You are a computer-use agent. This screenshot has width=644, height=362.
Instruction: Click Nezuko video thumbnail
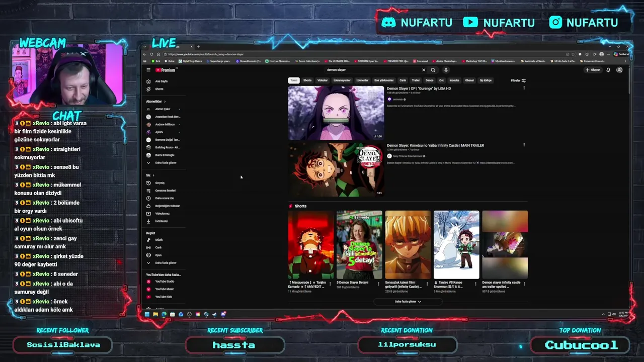click(x=336, y=113)
